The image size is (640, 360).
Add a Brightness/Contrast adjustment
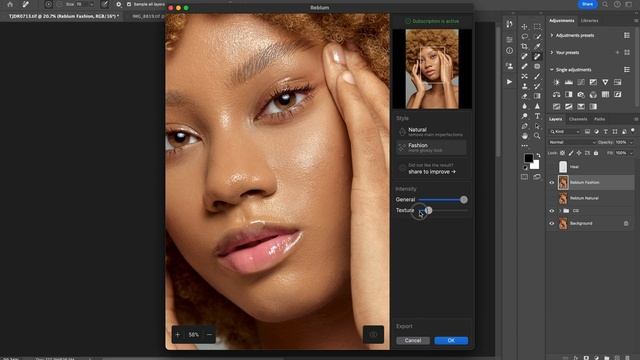click(x=556, y=82)
